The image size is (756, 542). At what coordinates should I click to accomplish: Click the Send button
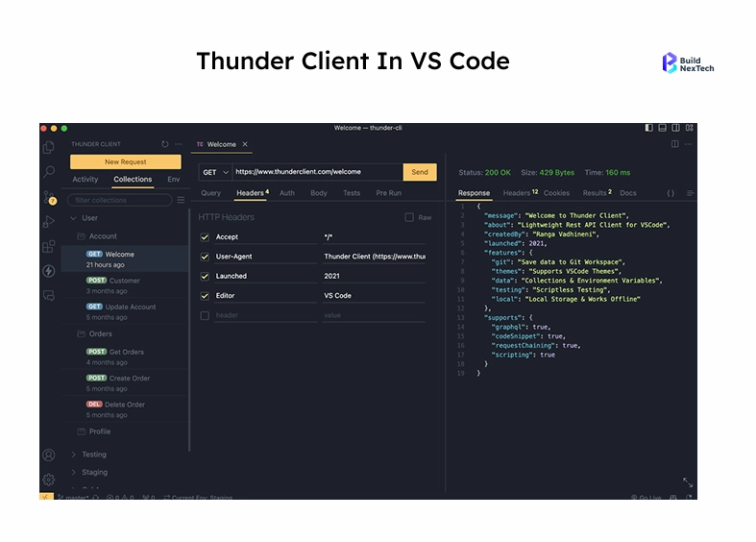tap(420, 172)
